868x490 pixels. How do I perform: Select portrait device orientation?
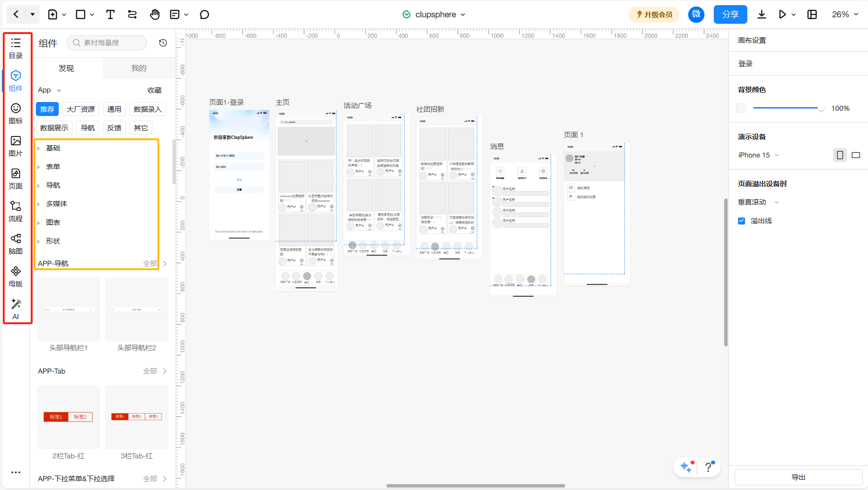pos(840,155)
